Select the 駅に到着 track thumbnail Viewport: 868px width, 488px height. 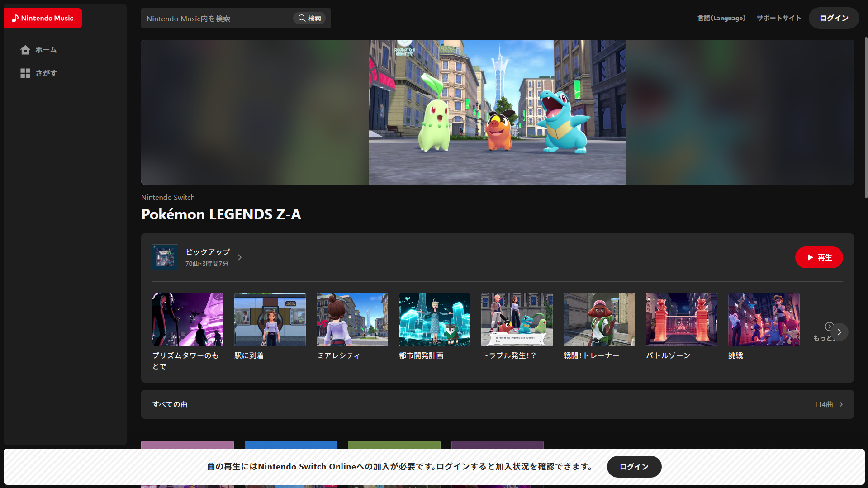coord(270,319)
